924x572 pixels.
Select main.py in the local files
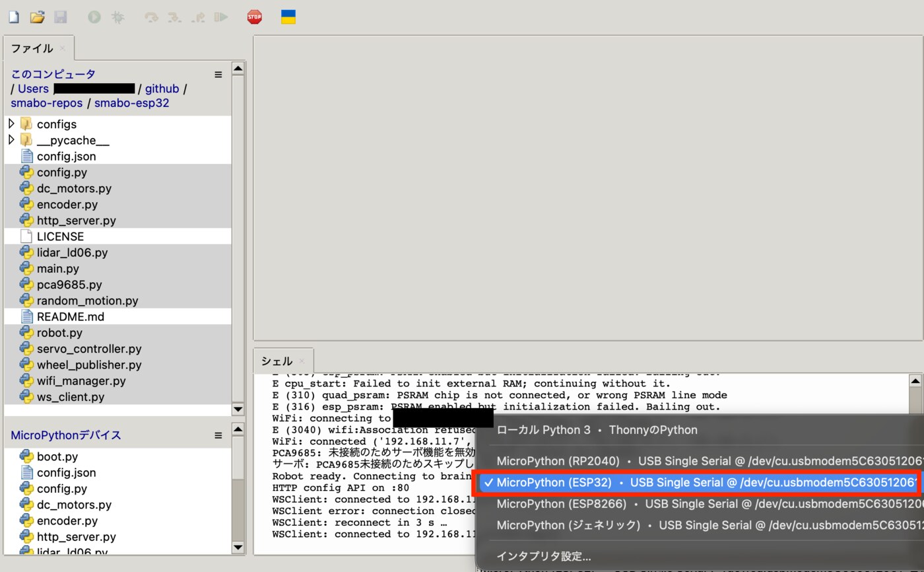click(58, 269)
